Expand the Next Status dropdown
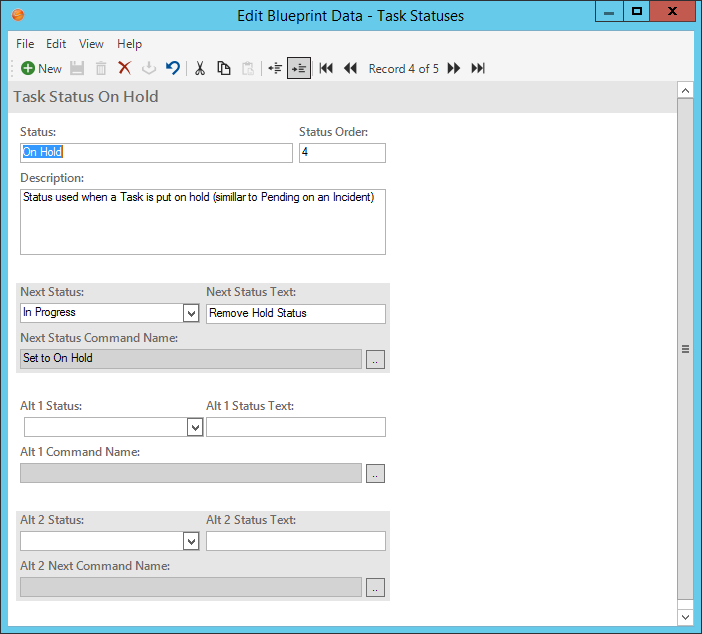The image size is (702, 634). point(192,314)
